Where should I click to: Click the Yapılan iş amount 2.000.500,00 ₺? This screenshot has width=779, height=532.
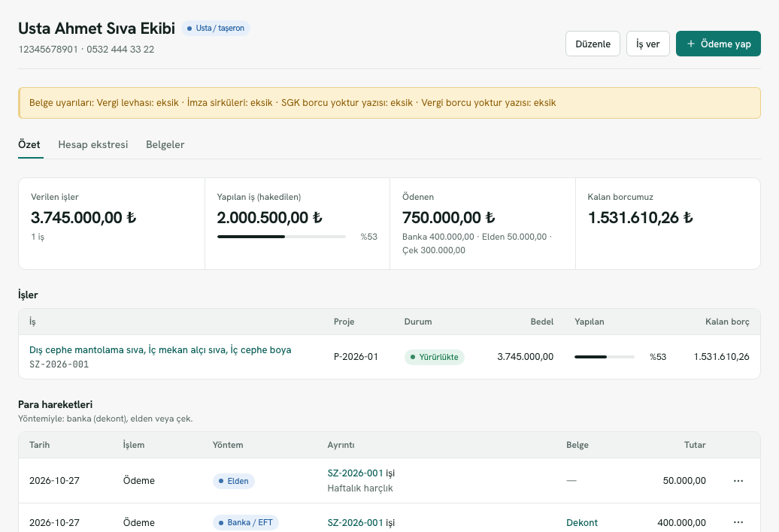pyautogui.click(x=270, y=217)
